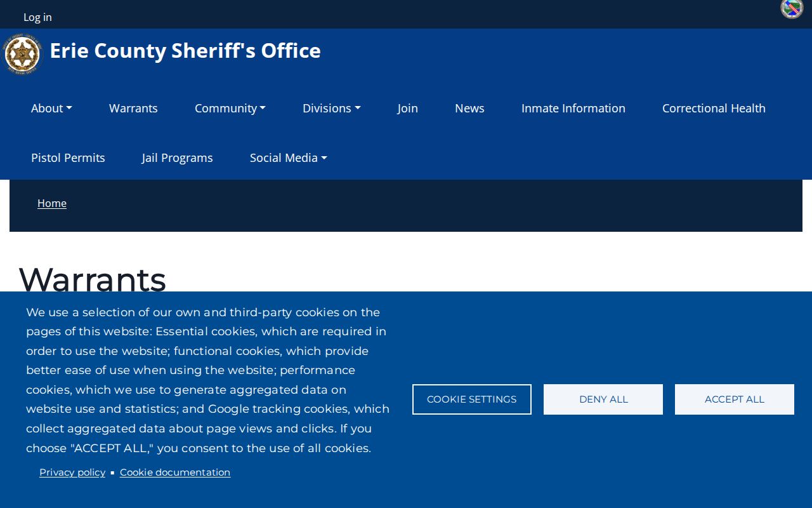Expand the Divisions dropdown menu

(332, 108)
